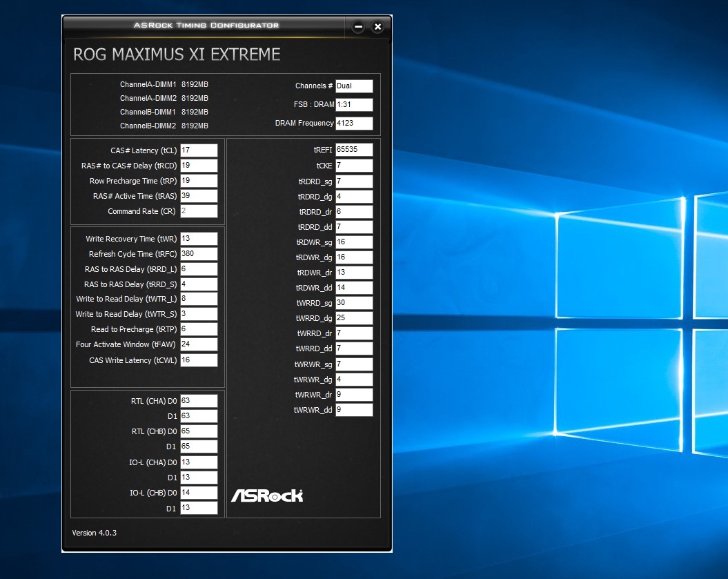The image size is (728, 579).
Task: Click the RTL (CHA) D0 field
Action: pyautogui.click(x=199, y=401)
